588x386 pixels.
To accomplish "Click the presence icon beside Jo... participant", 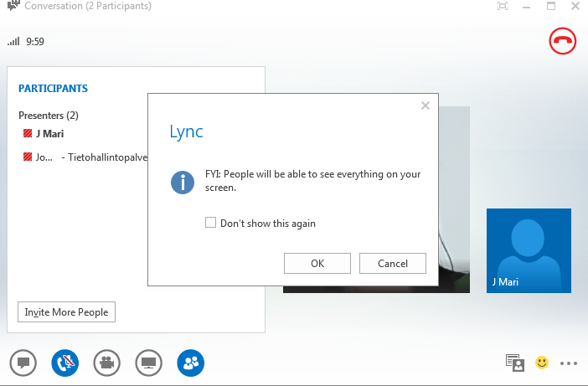I will (x=28, y=157).
